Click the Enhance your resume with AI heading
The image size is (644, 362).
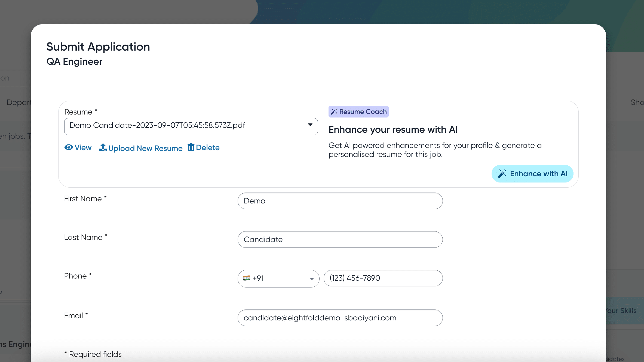393,129
